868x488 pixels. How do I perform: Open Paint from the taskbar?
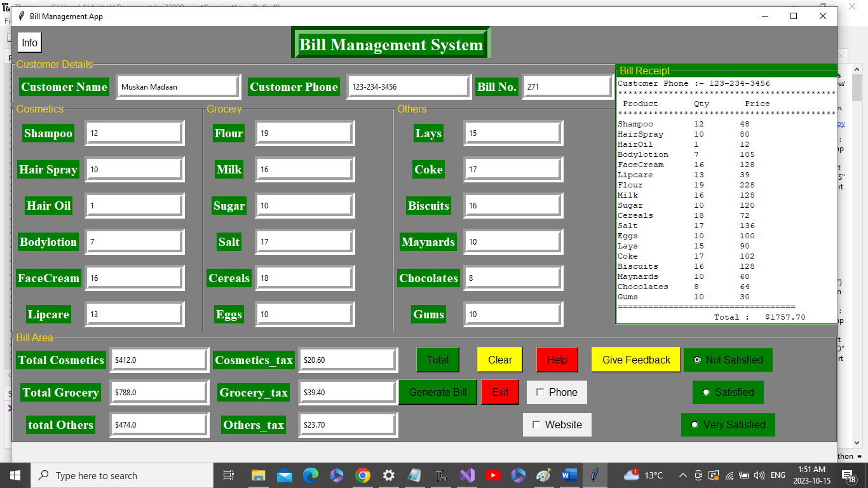click(x=544, y=475)
